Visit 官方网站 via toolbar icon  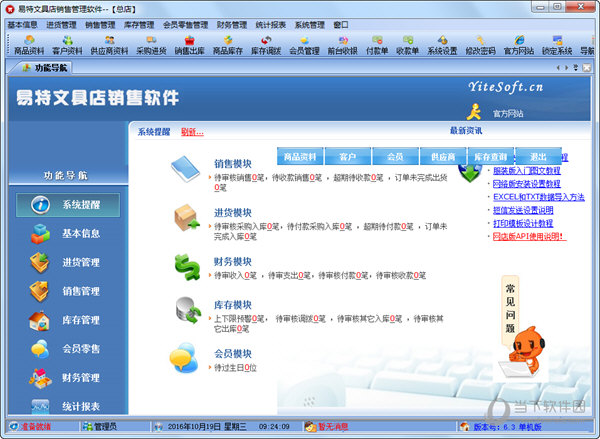518,45
